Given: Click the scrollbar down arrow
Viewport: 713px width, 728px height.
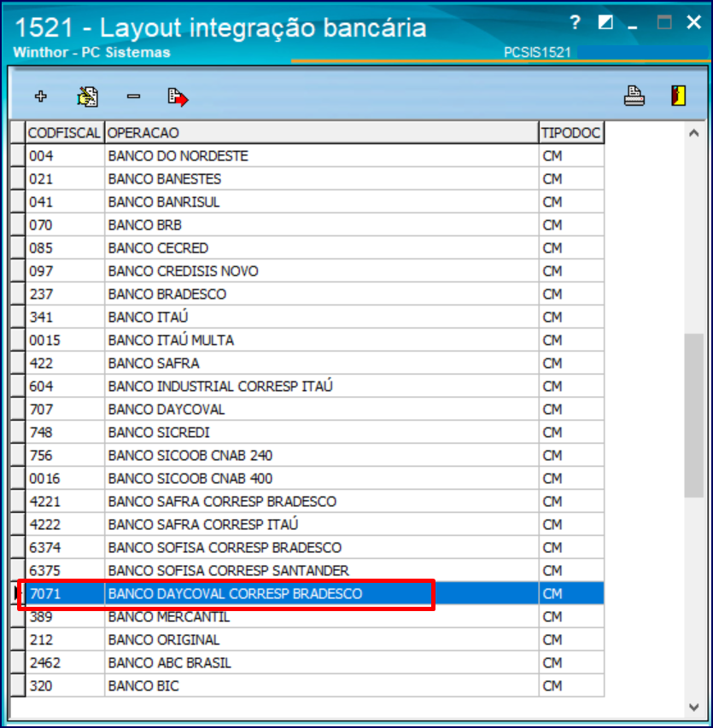Looking at the screenshot, I should pos(694,708).
